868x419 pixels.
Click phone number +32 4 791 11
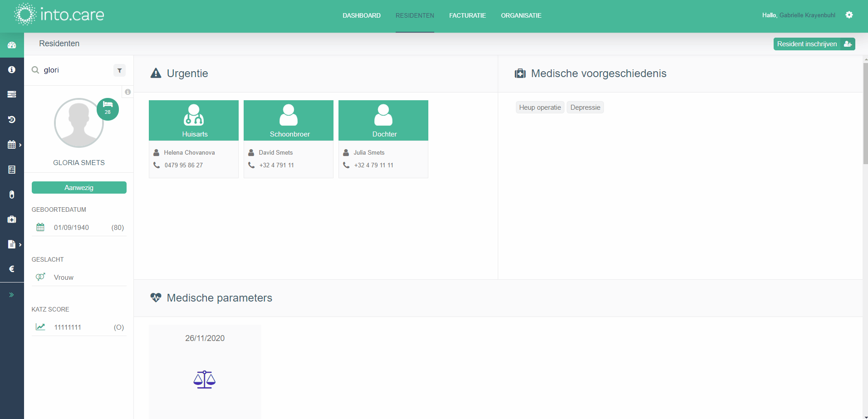pos(277,166)
